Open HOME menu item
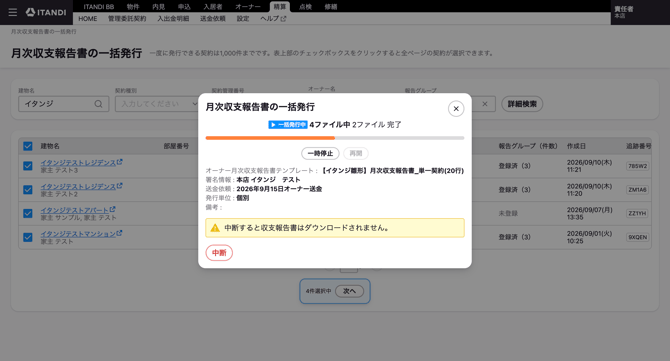 click(x=88, y=19)
